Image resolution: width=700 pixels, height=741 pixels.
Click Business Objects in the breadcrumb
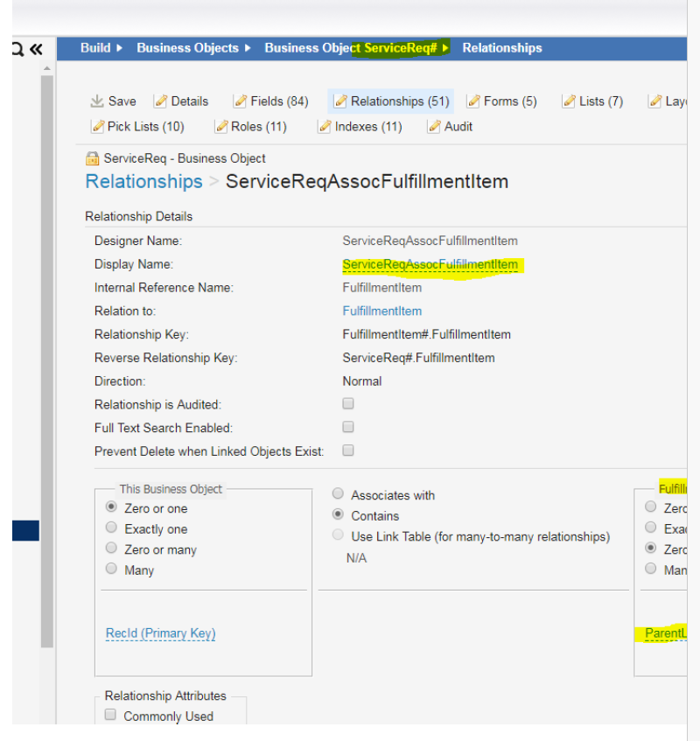[x=187, y=48]
